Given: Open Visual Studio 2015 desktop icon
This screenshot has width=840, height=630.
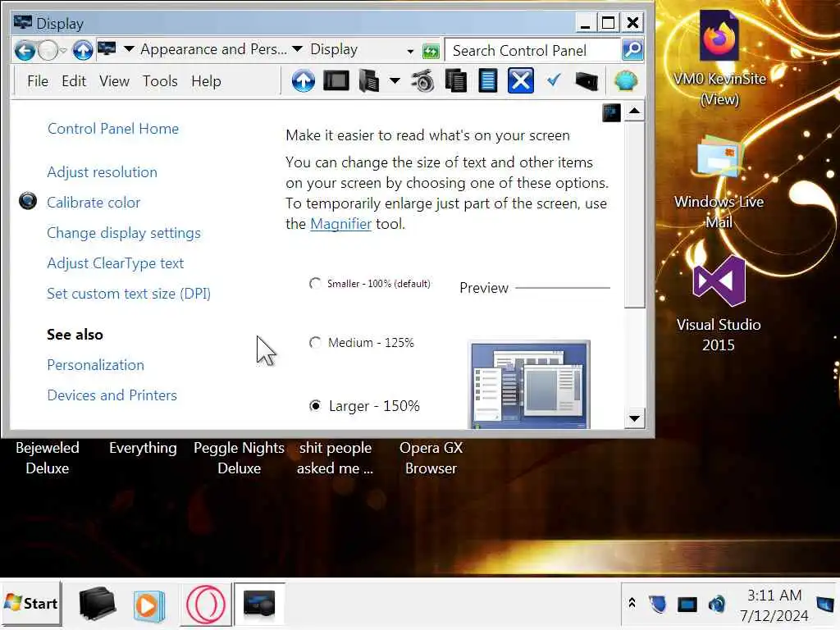Looking at the screenshot, I should point(719,304).
